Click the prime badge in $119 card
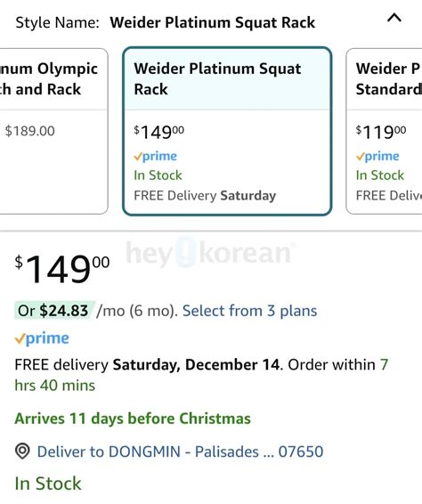 tap(377, 156)
